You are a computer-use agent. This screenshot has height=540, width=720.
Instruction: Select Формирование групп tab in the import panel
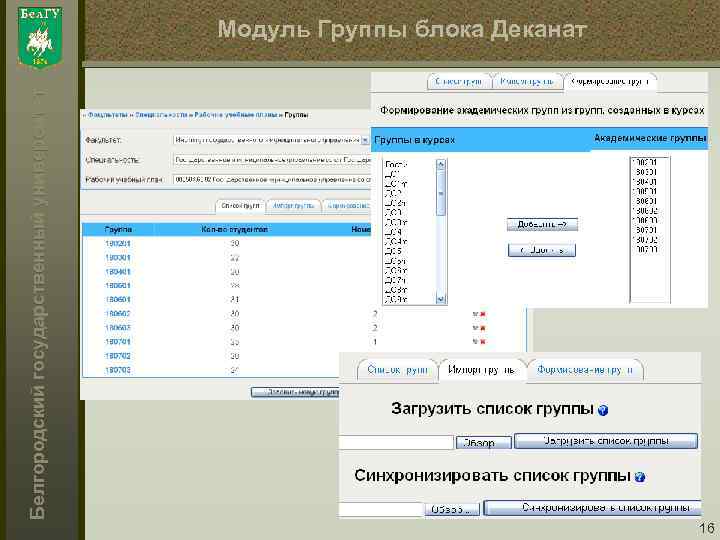coord(585,370)
